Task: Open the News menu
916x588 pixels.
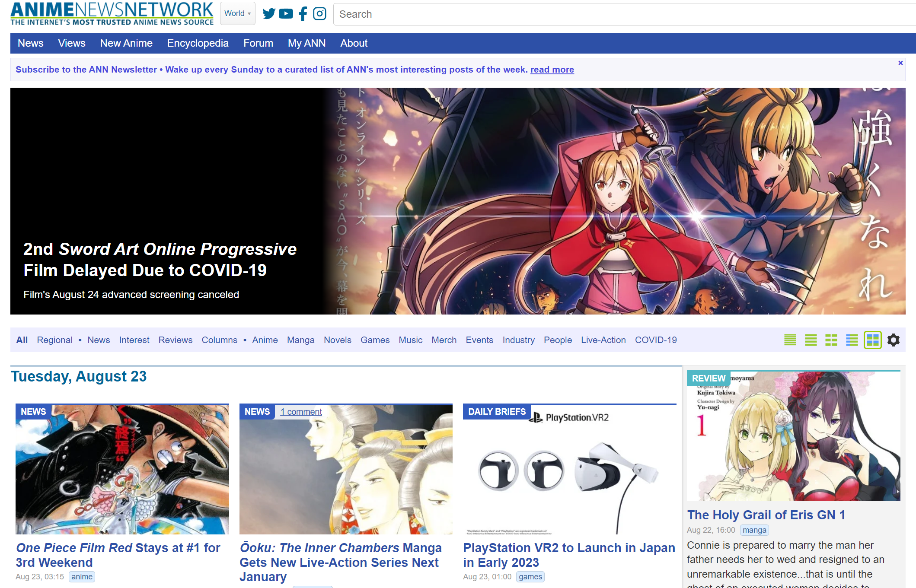Action: coord(31,43)
